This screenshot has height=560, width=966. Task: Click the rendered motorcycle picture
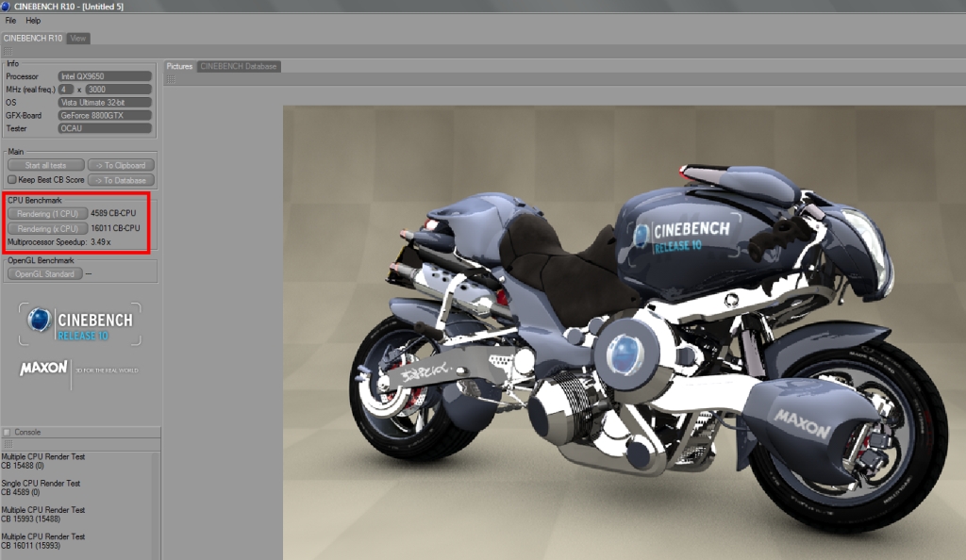tap(625, 332)
